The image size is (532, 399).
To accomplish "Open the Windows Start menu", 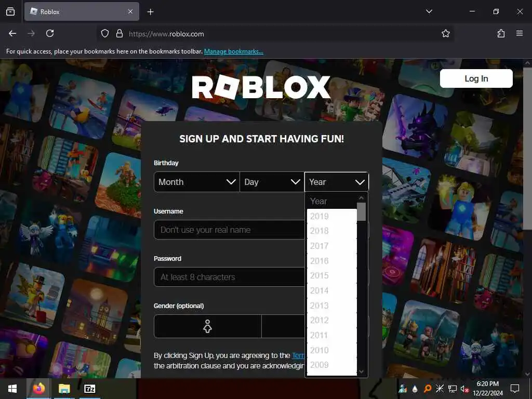I will coord(12,389).
